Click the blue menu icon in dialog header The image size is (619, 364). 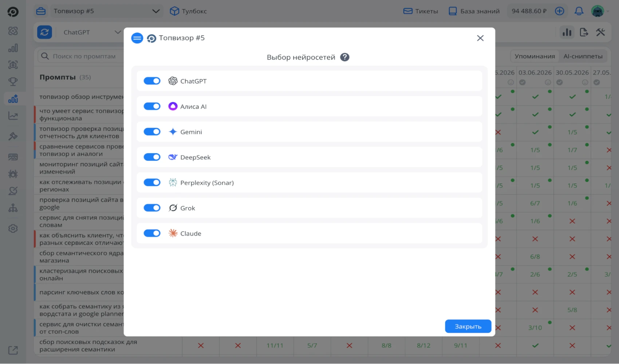point(137,38)
